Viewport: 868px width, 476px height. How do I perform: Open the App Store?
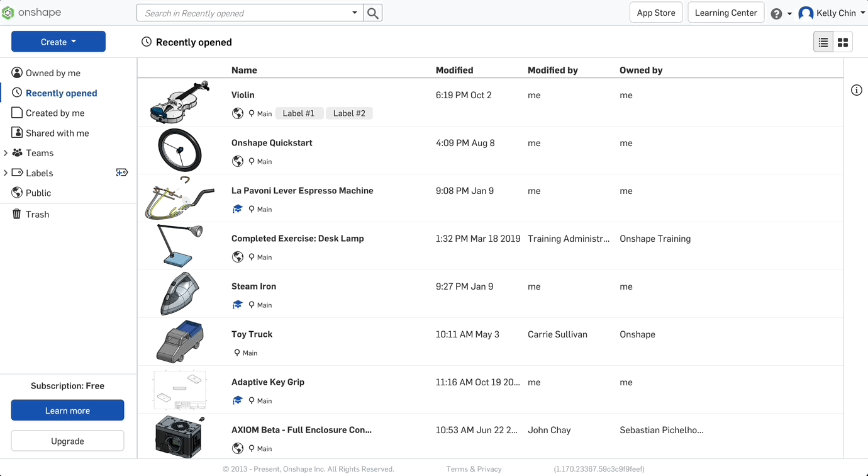(x=656, y=13)
